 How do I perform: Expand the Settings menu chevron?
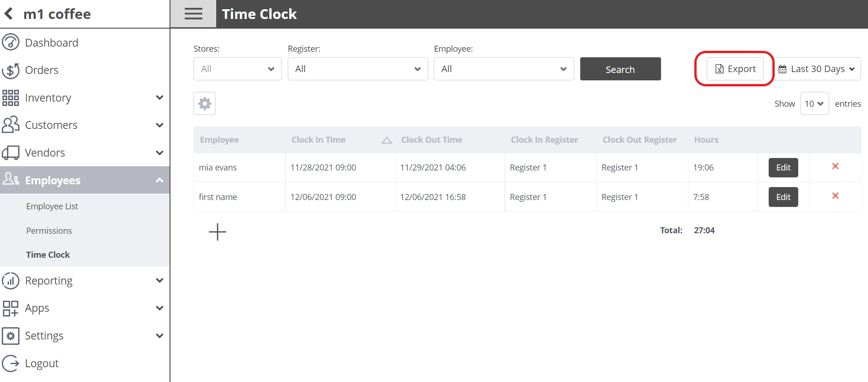point(159,336)
